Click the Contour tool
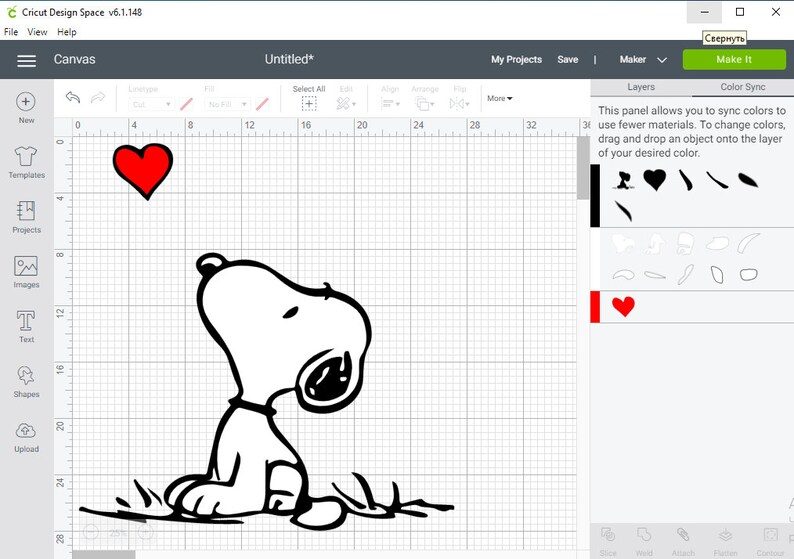Screen dimensions: 794x559 (x=770, y=541)
